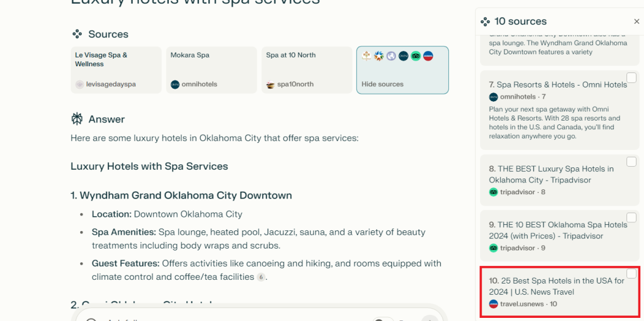Tick checkbox for Spa Resorts & Hotels - Omni Hotels
The height and width of the screenshot is (321, 644).
631,77
